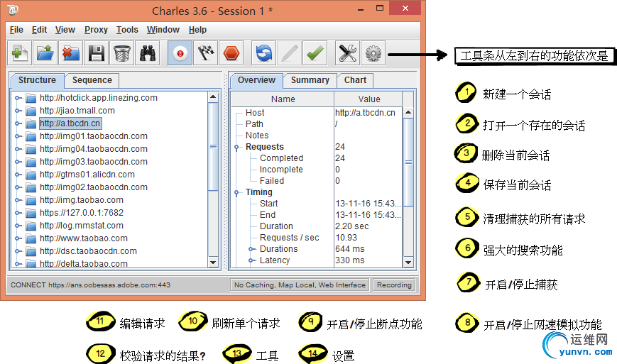This screenshot has height=364, width=617.
Task: Expand the Latency row in Overview
Action: pos(251,260)
